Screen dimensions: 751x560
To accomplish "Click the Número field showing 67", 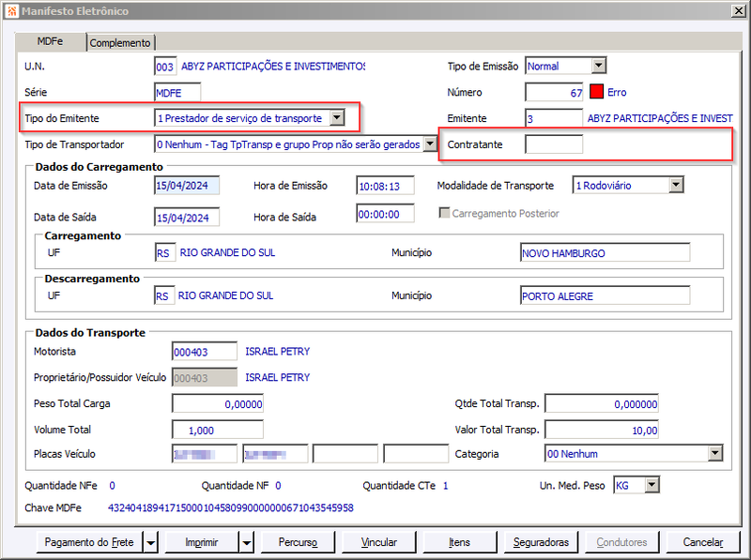I will click(x=554, y=92).
